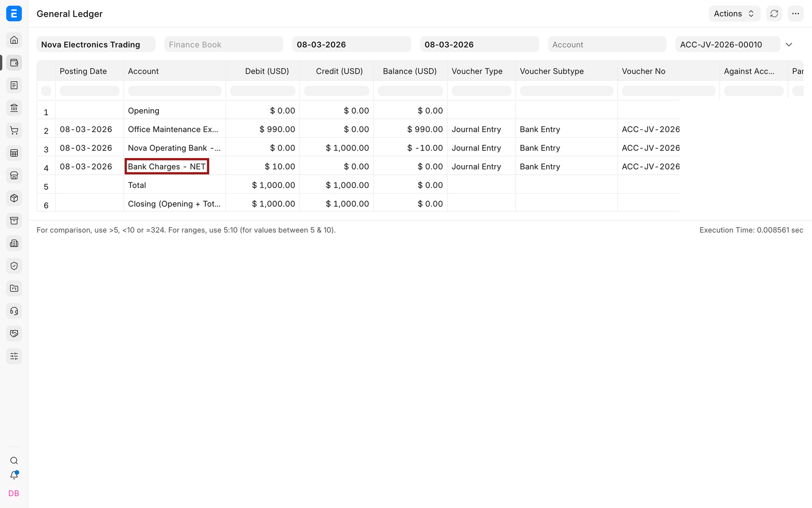
Task: Select the Nova Operating Bank account cell
Action: pyautogui.click(x=175, y=148)
